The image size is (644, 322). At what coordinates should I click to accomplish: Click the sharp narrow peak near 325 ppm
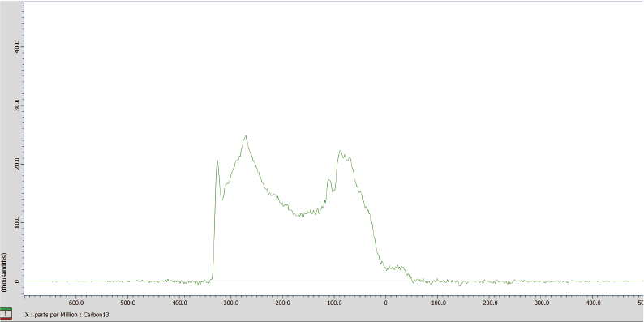[x=217, y=161]
